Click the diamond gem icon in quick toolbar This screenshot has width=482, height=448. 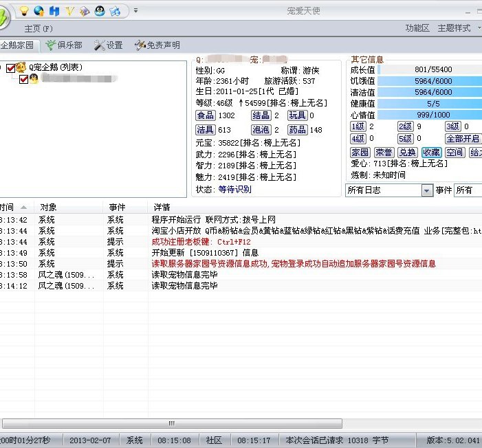point(85,11)
